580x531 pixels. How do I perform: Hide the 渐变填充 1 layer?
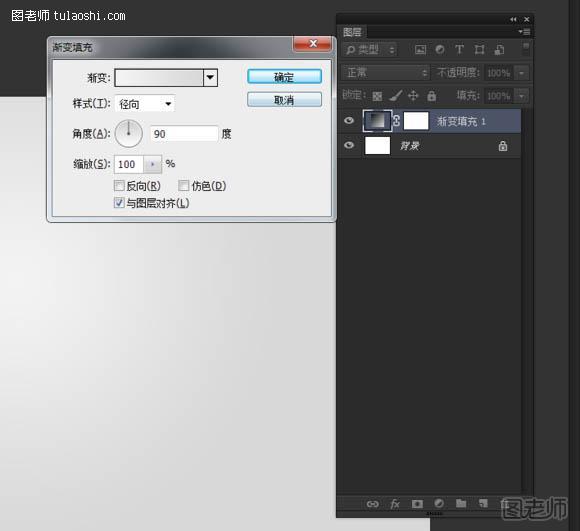pyautogui.click(x=348, y=121)
